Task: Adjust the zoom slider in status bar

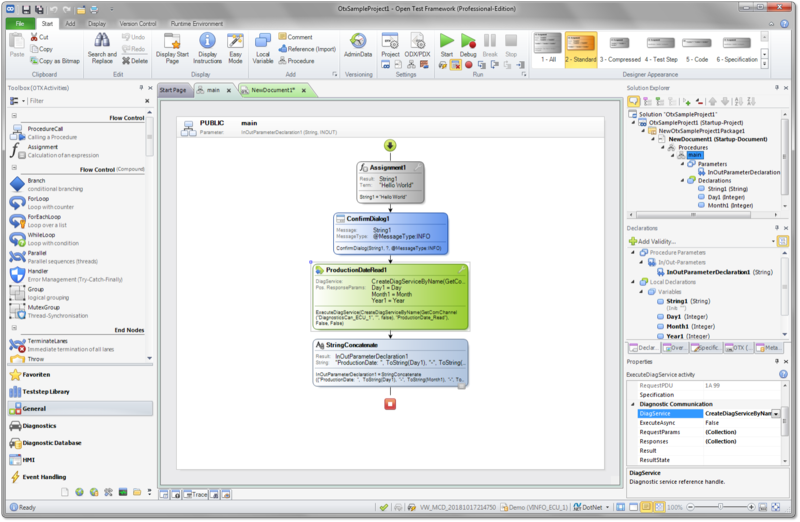Action: click(x=720, y=507)
